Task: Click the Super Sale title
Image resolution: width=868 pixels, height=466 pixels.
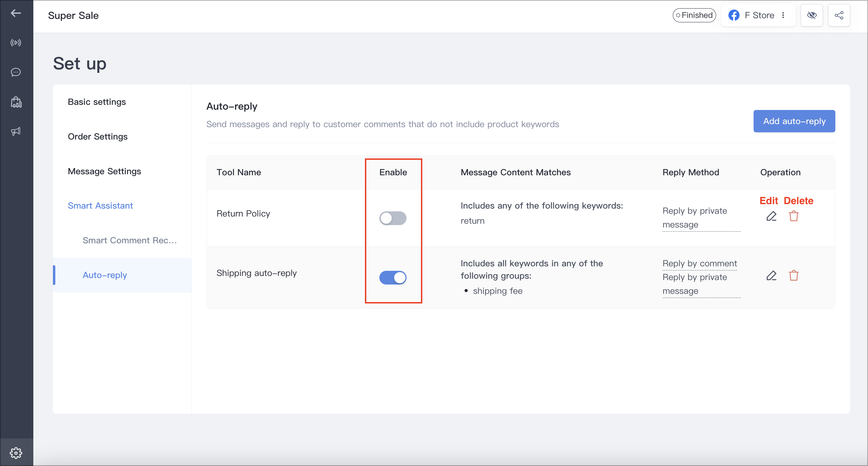Action: point(73,15)
